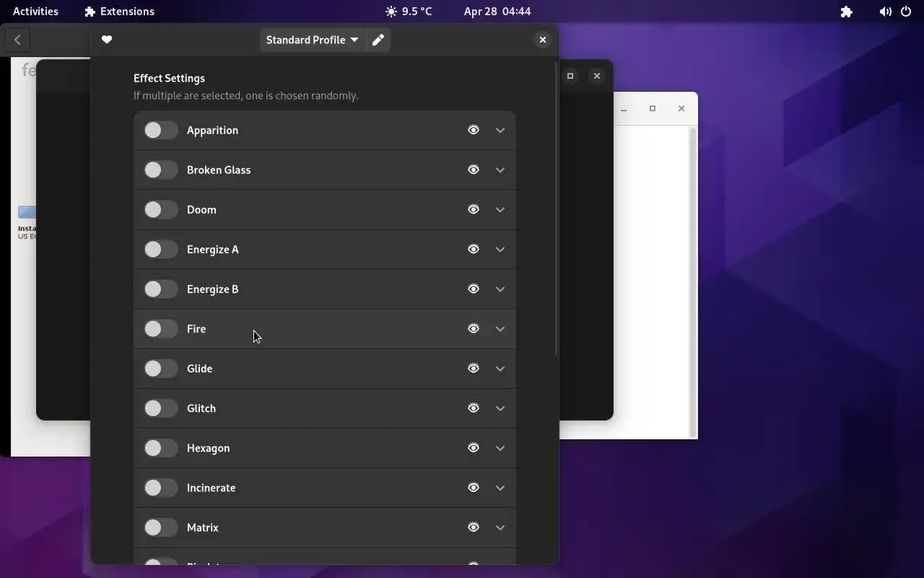Click the Matrix row eye preview icon
This screenshot has height=578, width=924.
(474, 527)
